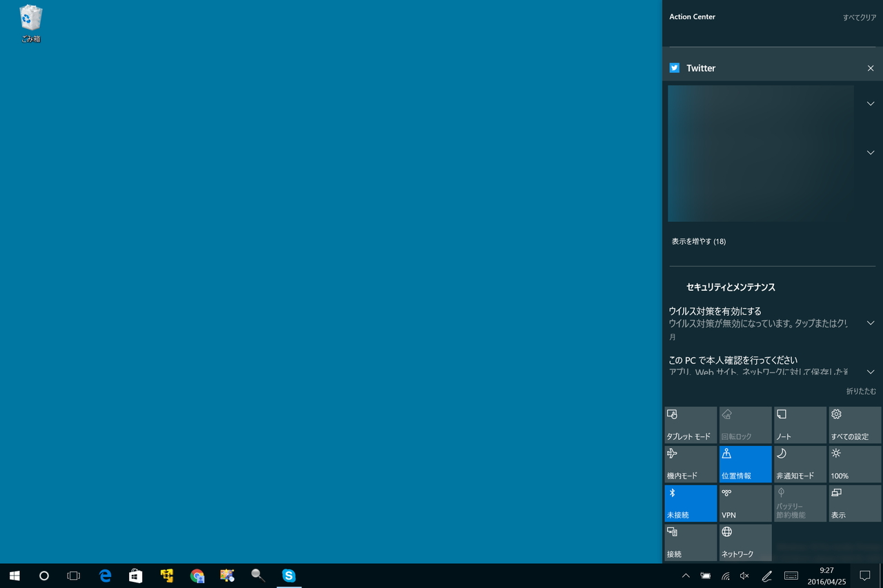883x588 pixels.
Task: Click the セキュリティとメンテナンス group header
Action: click(731, 287)
